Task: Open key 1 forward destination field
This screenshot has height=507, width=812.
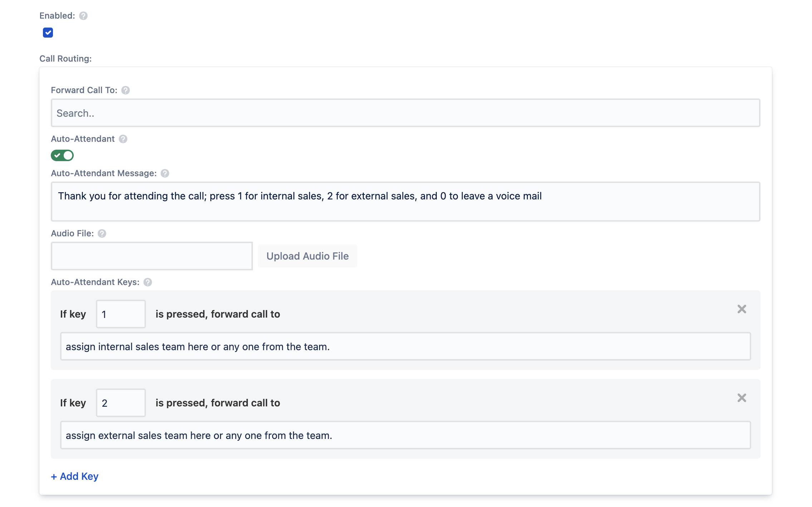Action: 405,347
